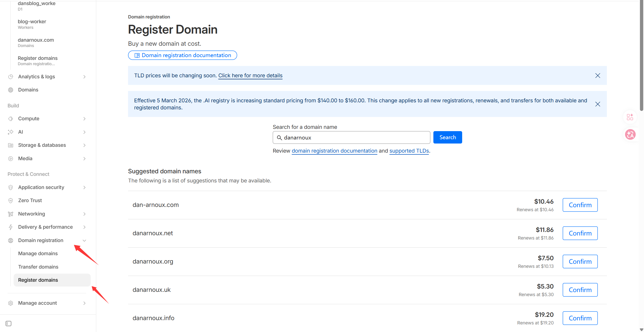Confirm the danarnoux.org domain purchase

click(x=580, y=262)
